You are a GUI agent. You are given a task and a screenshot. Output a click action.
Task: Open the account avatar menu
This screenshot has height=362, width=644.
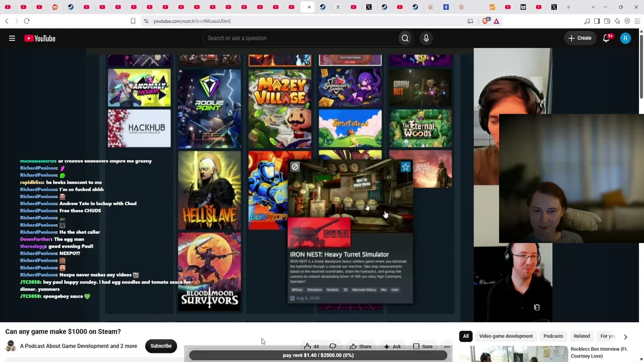pos(625,38)
